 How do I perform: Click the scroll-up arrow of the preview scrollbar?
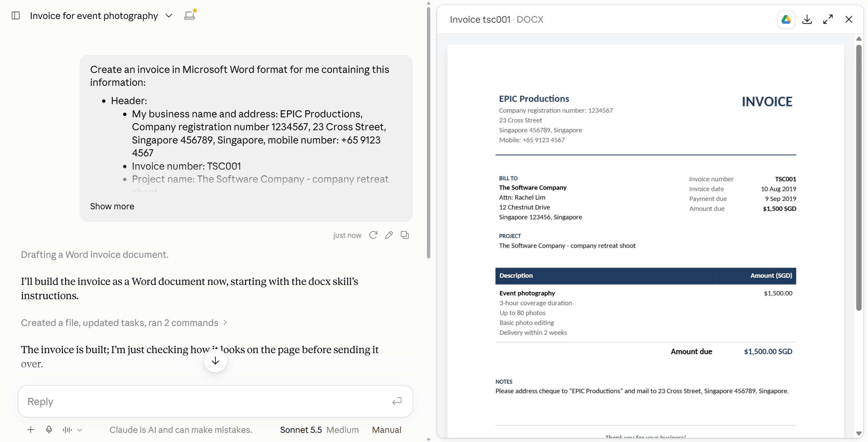859,39
